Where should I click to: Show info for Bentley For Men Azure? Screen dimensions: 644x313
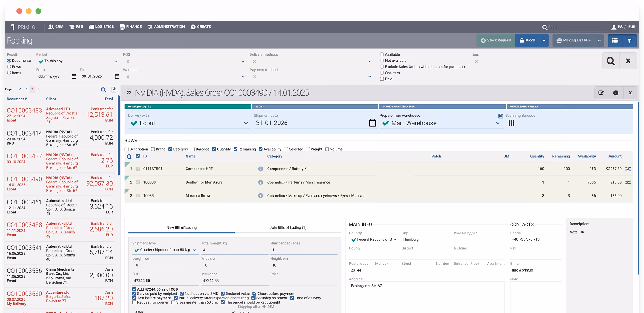(261, 182)
